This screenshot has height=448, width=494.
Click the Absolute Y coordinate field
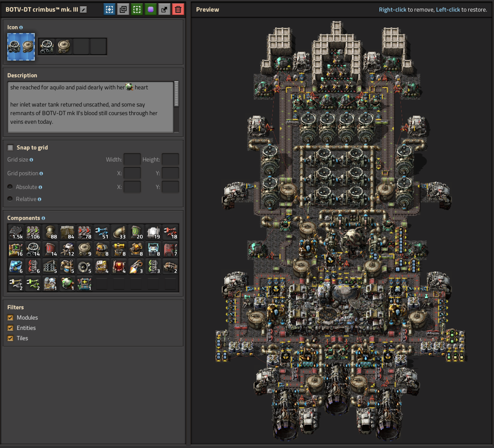pos(170,187)
